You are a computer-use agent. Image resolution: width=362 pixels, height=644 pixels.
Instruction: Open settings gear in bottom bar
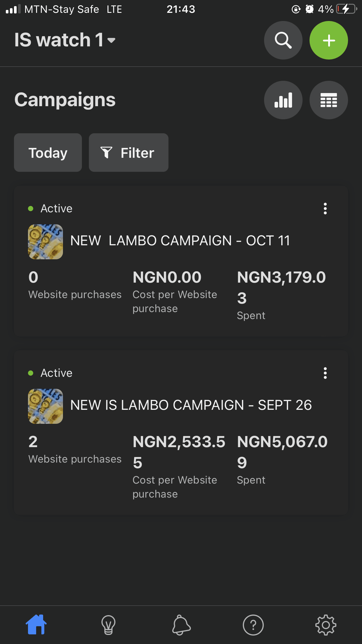[x=326, y=625]
